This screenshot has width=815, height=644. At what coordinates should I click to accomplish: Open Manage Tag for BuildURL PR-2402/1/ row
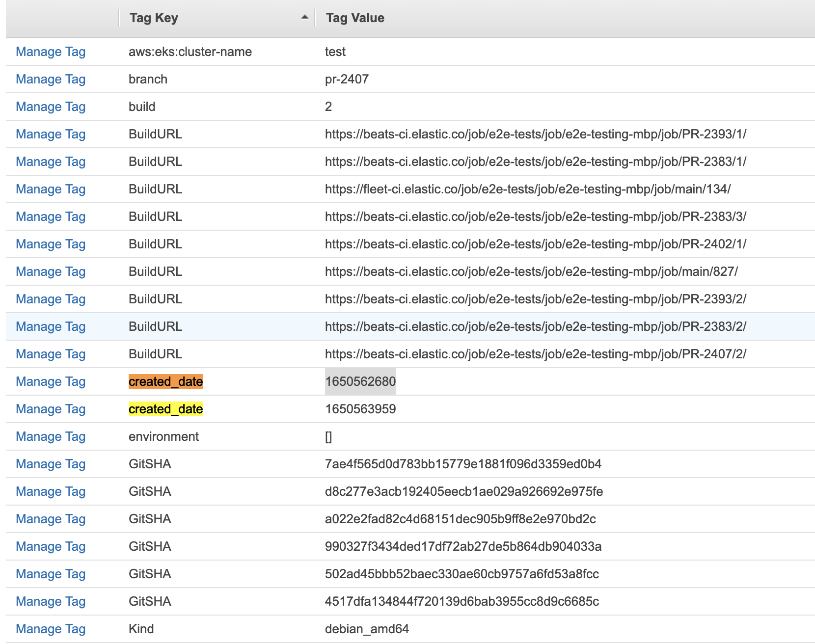coord(51,244)
